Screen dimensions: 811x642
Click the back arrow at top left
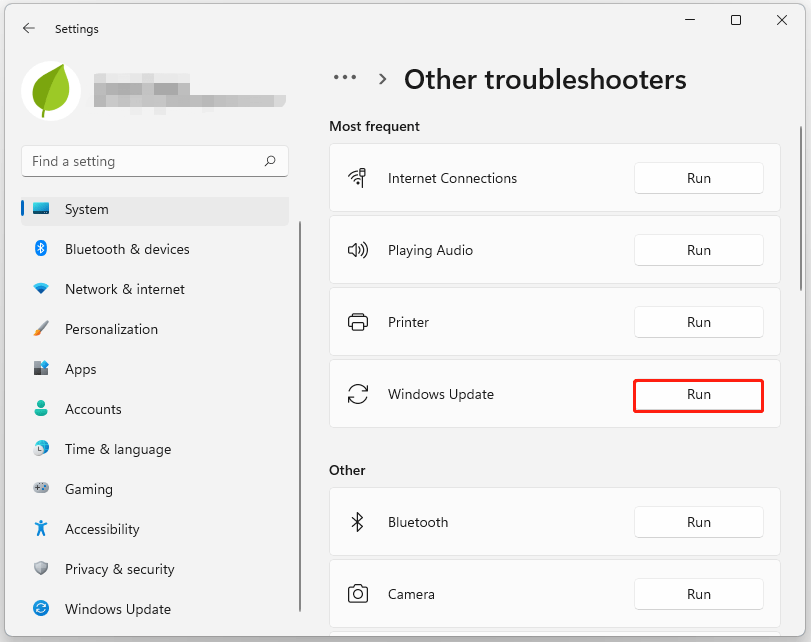28,28
